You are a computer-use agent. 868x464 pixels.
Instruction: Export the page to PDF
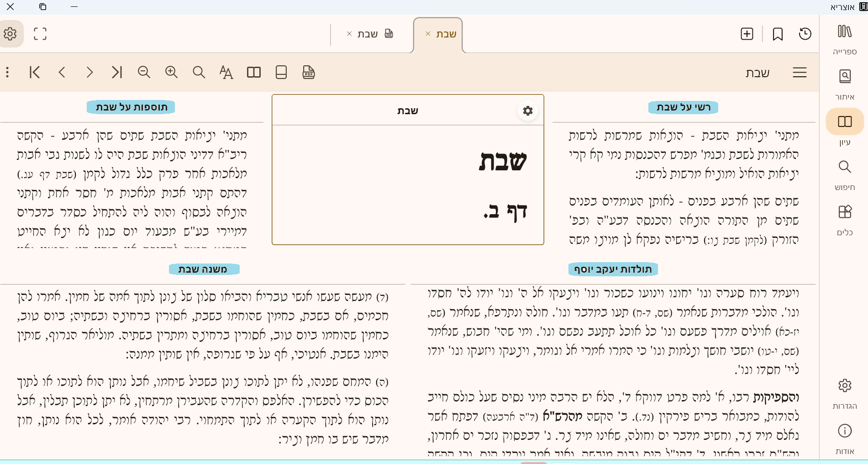(x=308, y=72)
